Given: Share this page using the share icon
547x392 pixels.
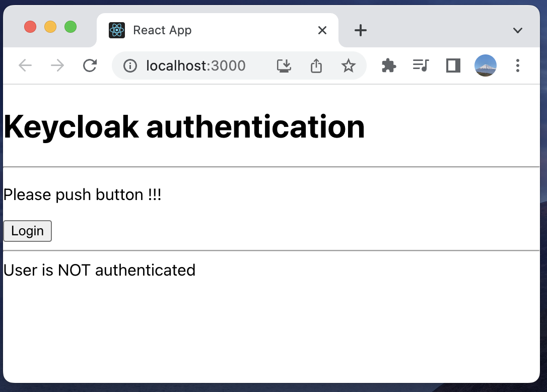Looking at the screenshot, I should 316,66.
